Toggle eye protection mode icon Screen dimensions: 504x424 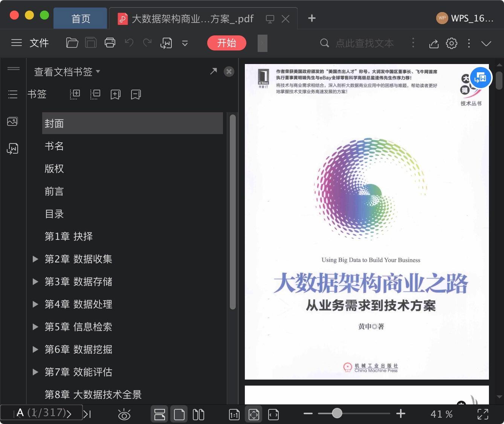coord(124,415)
